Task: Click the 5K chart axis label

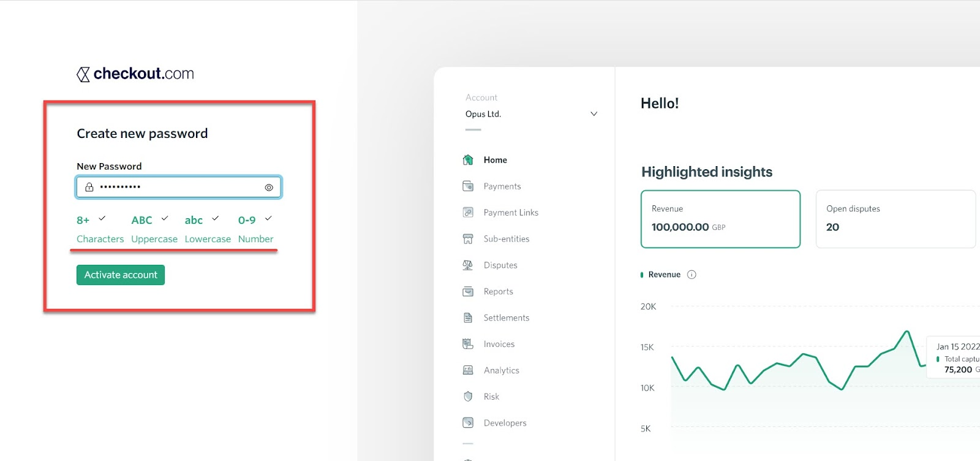Action: point(646,429)
